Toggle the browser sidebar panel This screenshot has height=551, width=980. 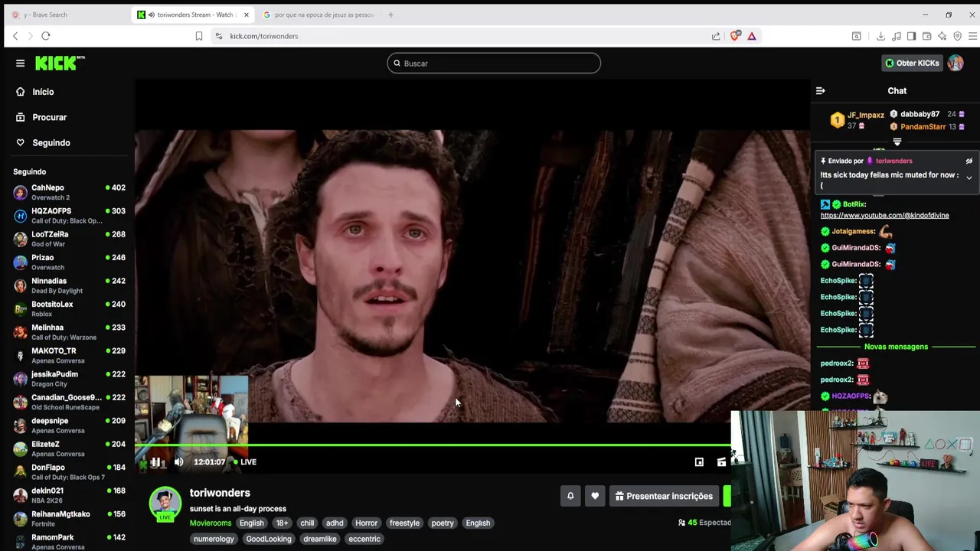(x=911, y=36)
